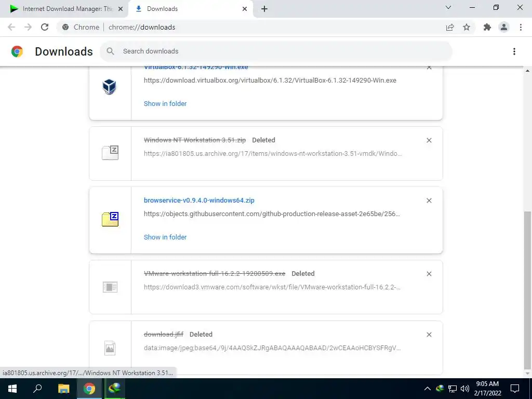Go back using the browser back arrow
The height and width of the screenshot is (399, 532).
click(11, 27)
